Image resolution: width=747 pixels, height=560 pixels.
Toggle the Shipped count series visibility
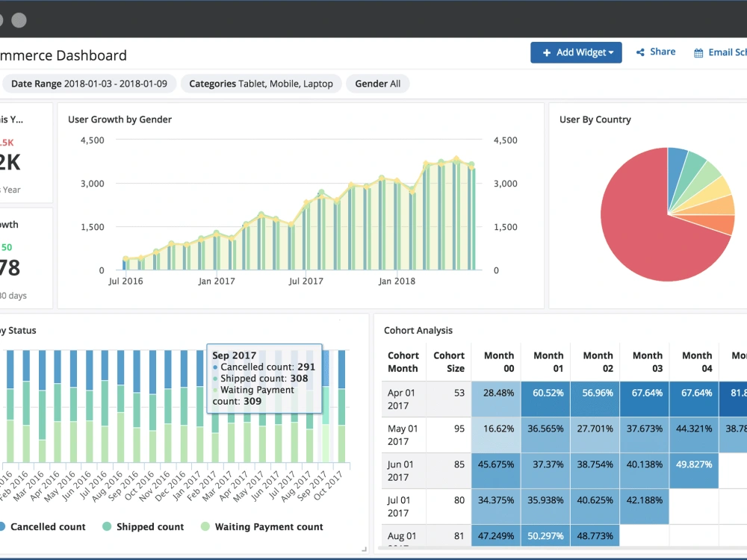(143, 526)
